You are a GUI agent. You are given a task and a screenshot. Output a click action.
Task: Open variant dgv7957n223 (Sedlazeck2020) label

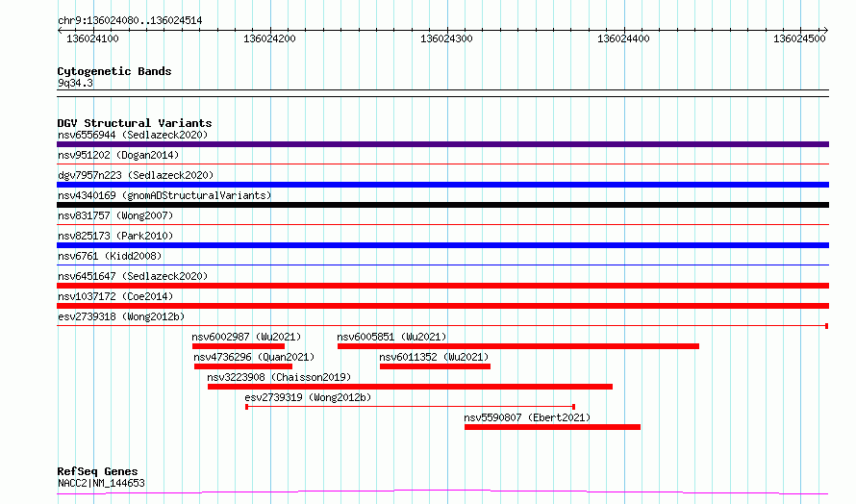pyautogui.click(x=136, y=175)
